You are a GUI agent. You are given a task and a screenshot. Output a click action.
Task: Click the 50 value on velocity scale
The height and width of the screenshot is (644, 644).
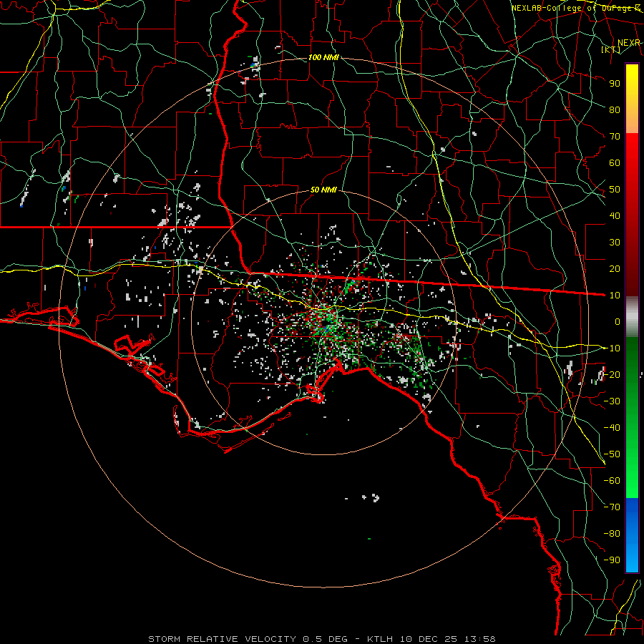[x=615, y=190]
